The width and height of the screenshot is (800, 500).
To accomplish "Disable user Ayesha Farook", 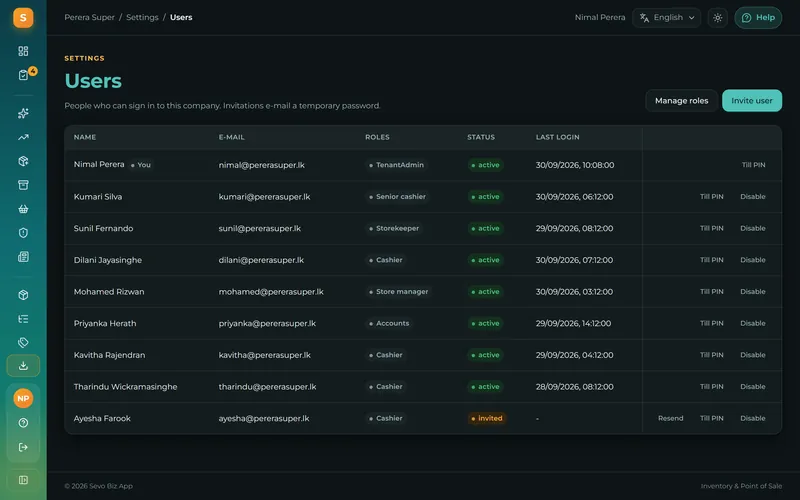I will tap(753, 418).
